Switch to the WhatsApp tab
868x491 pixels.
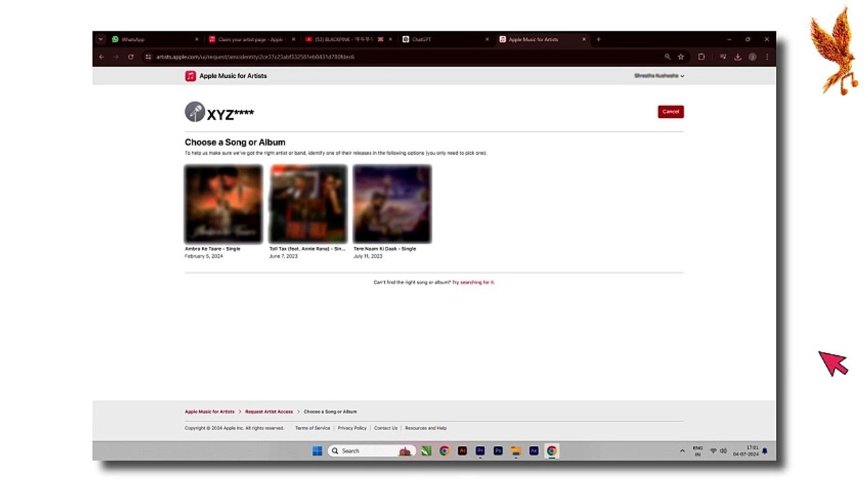pyautogui.click(x=156, y=40)
